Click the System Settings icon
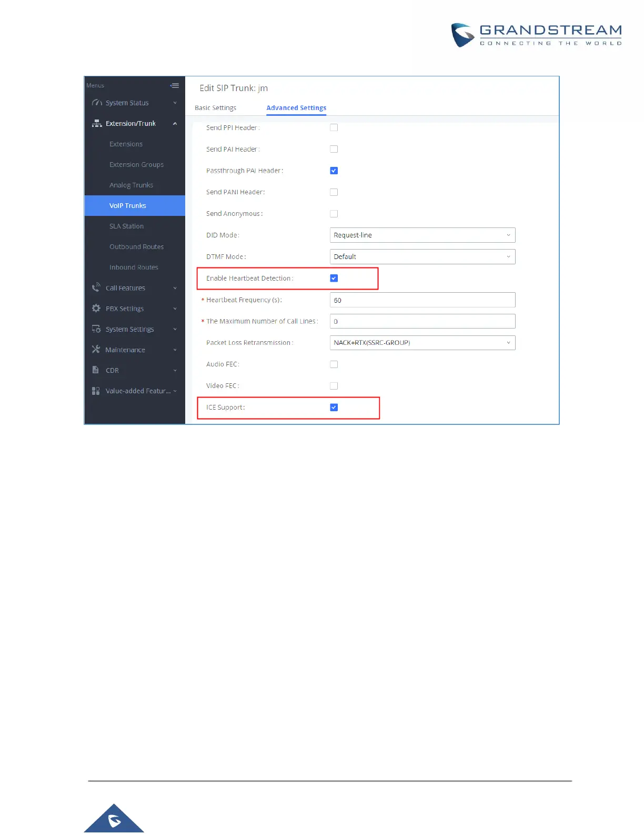Viewport: 644px width, 834px height. [96, 329]
